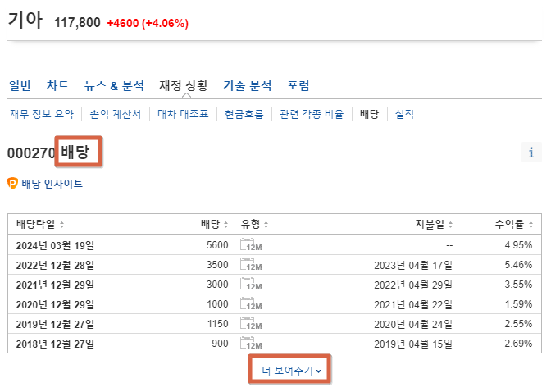Click the 12M calendar icon in 2019년 12월 27일 row
The height and width of the screenshot is (392, 551).
[x=251, y=323]
